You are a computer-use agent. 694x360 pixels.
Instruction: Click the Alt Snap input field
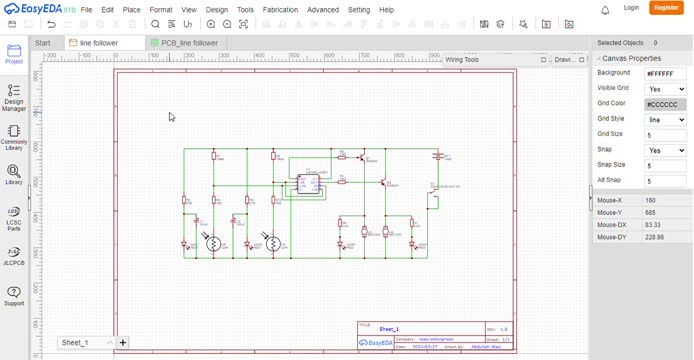pyautogui.click(x=665, y=181)
